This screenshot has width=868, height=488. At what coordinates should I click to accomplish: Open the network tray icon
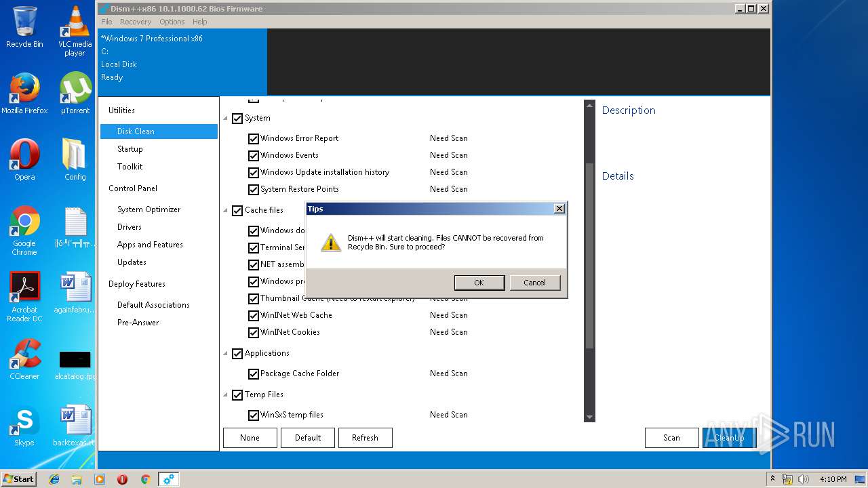point(787,479)
